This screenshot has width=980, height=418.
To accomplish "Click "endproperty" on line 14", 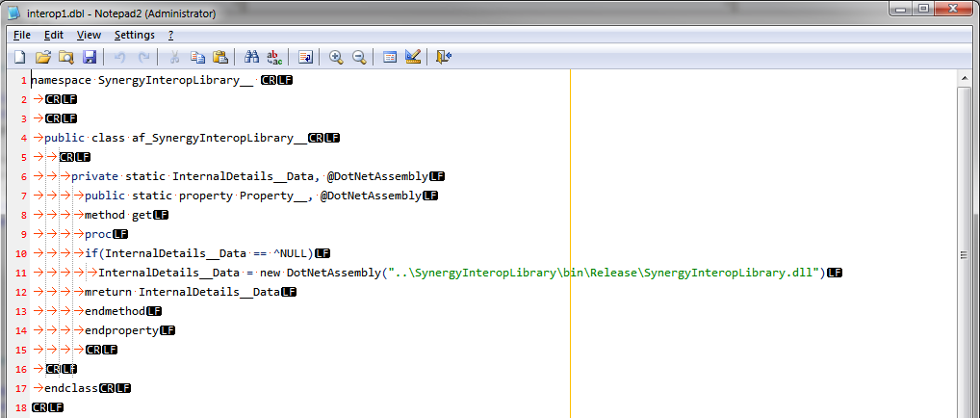I will pos(122,330).
